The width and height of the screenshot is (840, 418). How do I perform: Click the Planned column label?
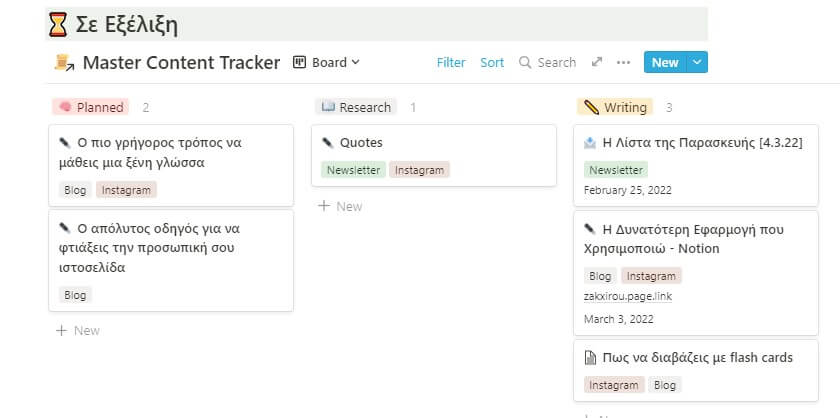100,107
